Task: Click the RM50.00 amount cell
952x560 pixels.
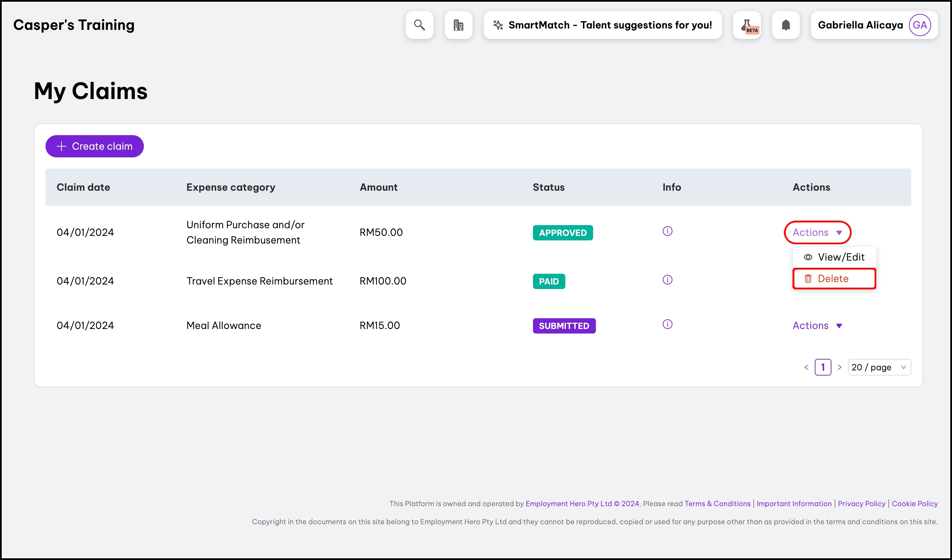Action: (x=381, y=232)
